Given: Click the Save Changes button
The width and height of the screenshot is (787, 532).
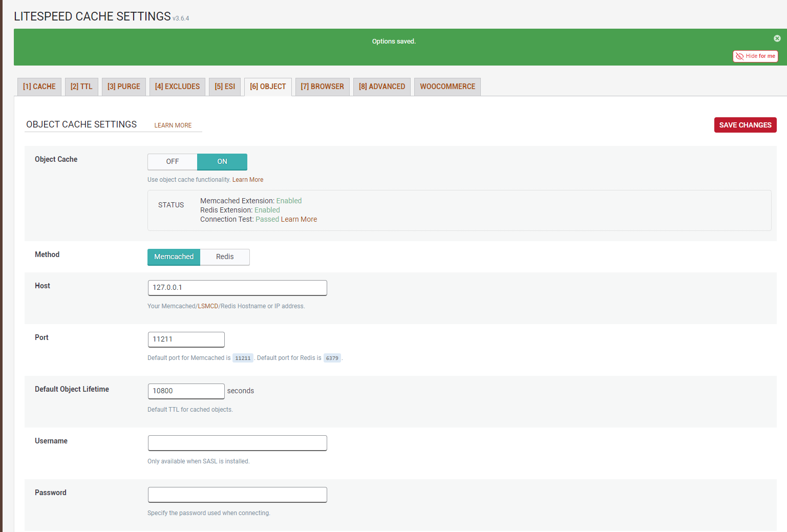Looking at the screenshot, I should pos(745,125).
